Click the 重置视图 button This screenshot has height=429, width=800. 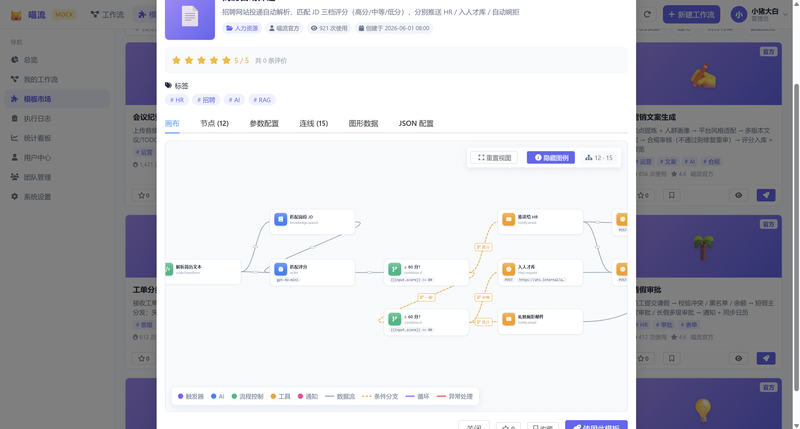494,158
